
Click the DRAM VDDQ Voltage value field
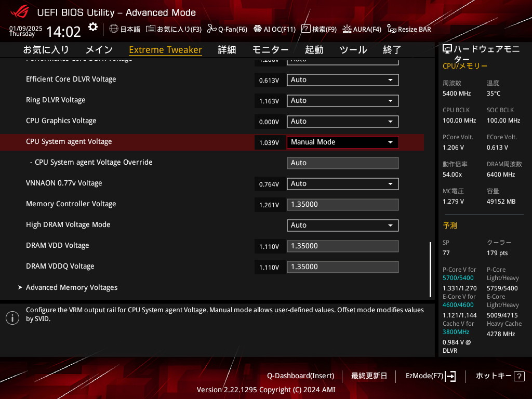click(x=342, y=267)
